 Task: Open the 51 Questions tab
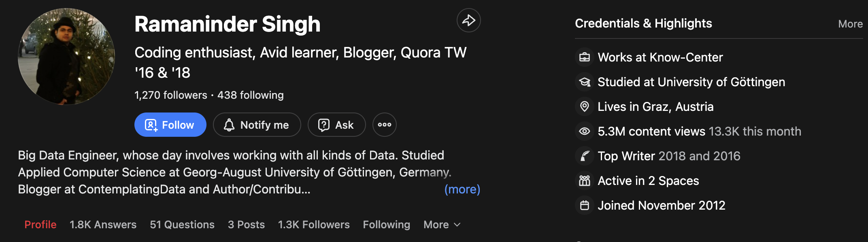tap(182, 225)
